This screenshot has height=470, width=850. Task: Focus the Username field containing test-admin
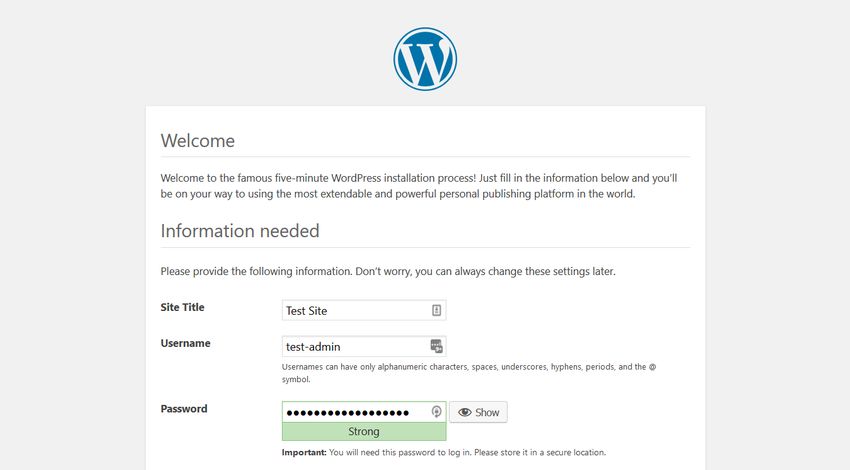[364, 346]
